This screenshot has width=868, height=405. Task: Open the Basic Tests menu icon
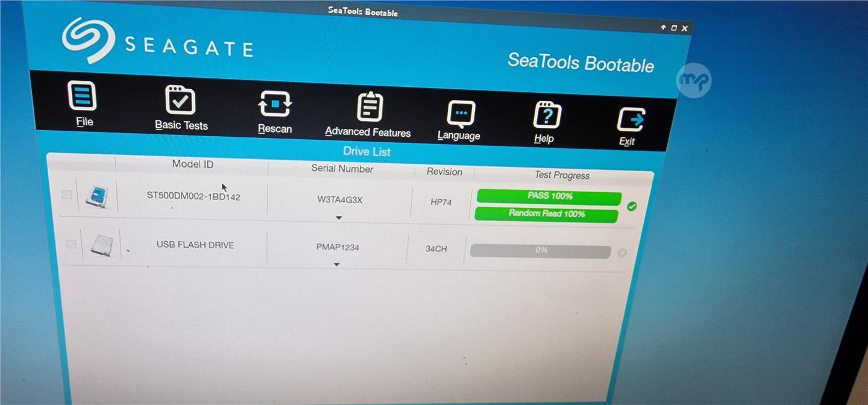click(180, 100)
